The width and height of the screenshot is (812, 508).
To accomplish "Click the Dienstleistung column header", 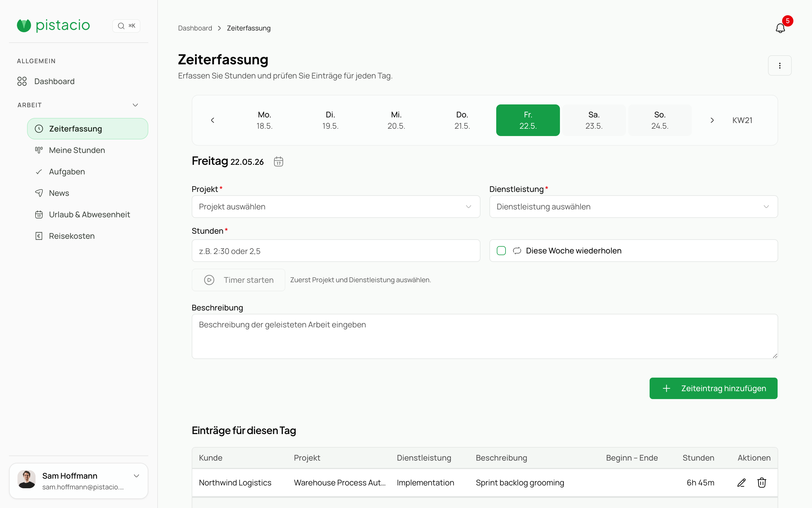I will point(424,458).
